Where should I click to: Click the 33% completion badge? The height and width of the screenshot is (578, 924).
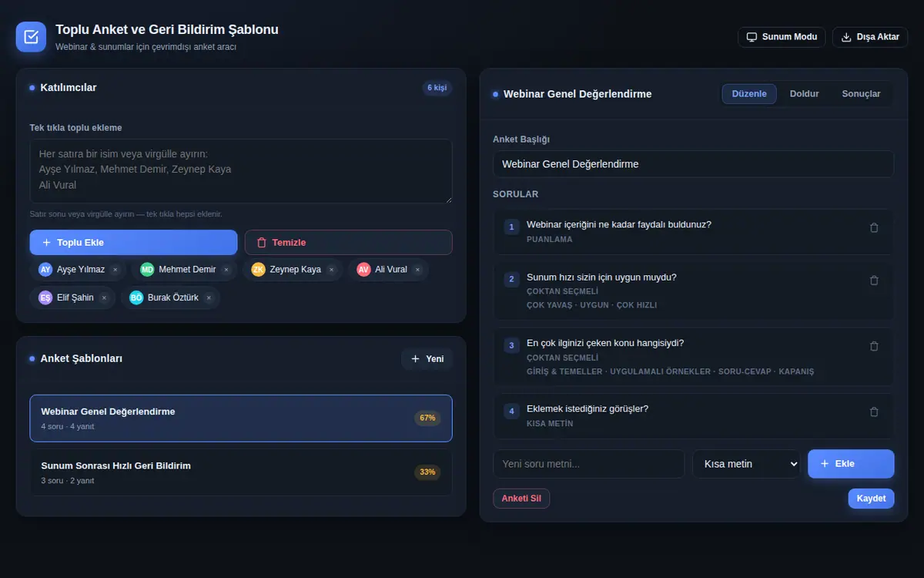(x=427, y=472)
